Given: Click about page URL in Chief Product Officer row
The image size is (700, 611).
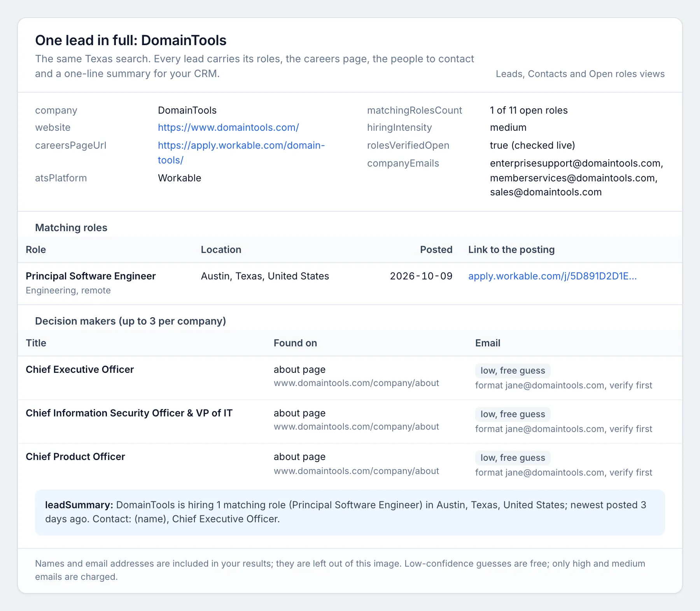Looking at the screenshot, I should [356, 471].
